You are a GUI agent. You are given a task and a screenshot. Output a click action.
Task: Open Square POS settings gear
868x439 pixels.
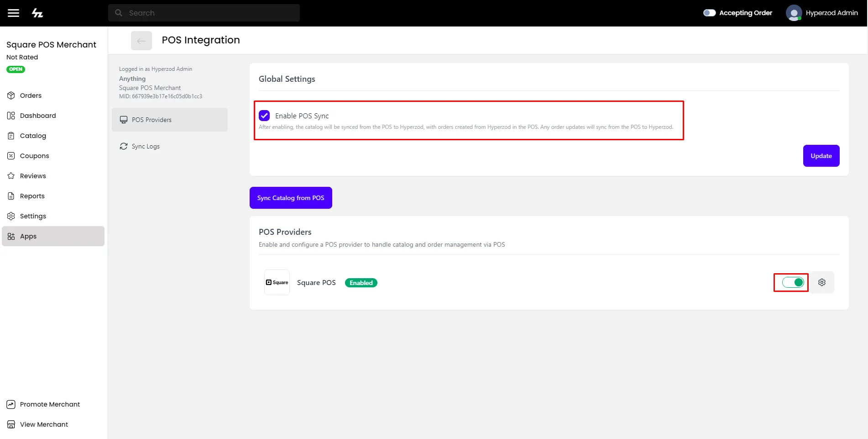click(822, 282)
